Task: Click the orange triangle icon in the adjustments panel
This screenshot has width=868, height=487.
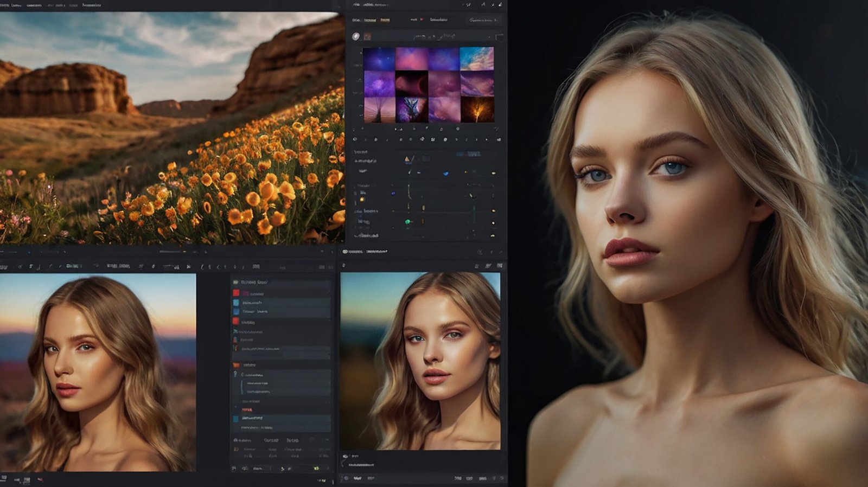Action: pyautogui.click(x=407, y=159)
